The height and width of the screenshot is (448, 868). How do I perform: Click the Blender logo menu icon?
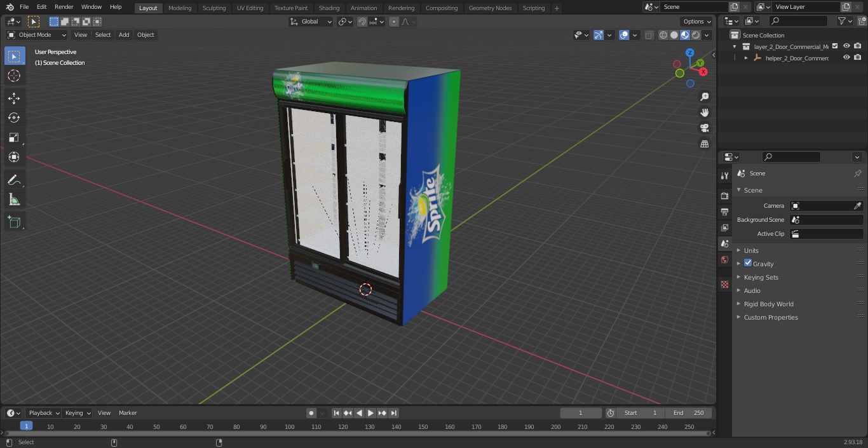(x=10, y=7)
